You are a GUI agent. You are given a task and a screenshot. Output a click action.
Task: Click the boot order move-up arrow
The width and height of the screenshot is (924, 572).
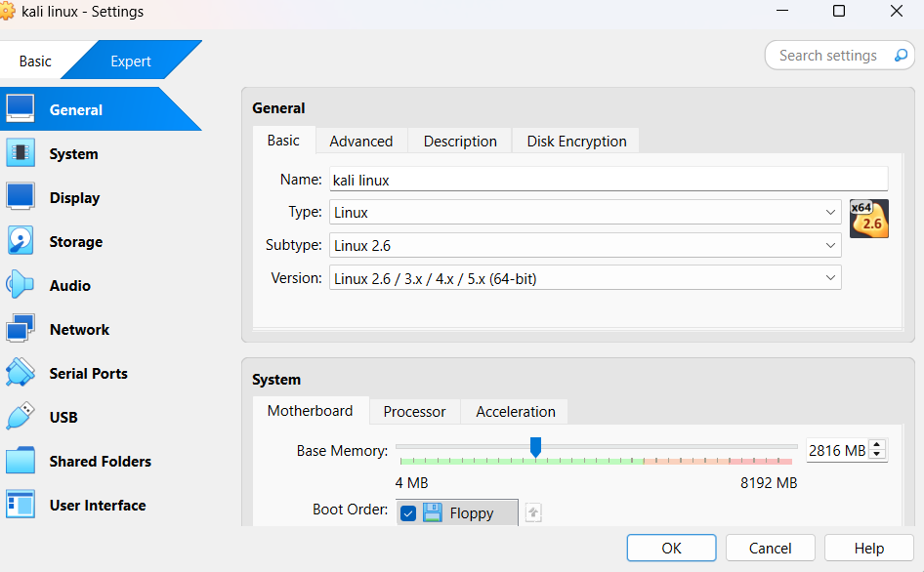pos(533,512)
